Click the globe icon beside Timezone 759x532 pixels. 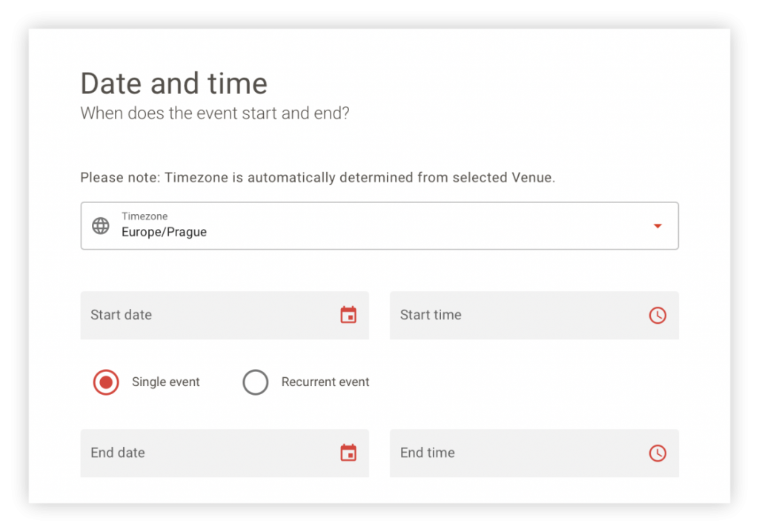click(x=101, y=226)
